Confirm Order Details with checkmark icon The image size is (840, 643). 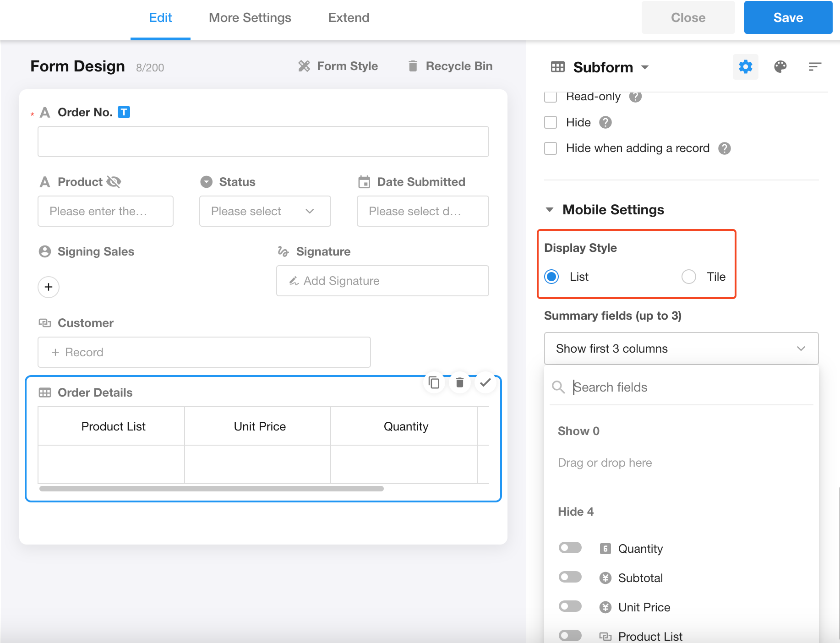coord(485,382)
